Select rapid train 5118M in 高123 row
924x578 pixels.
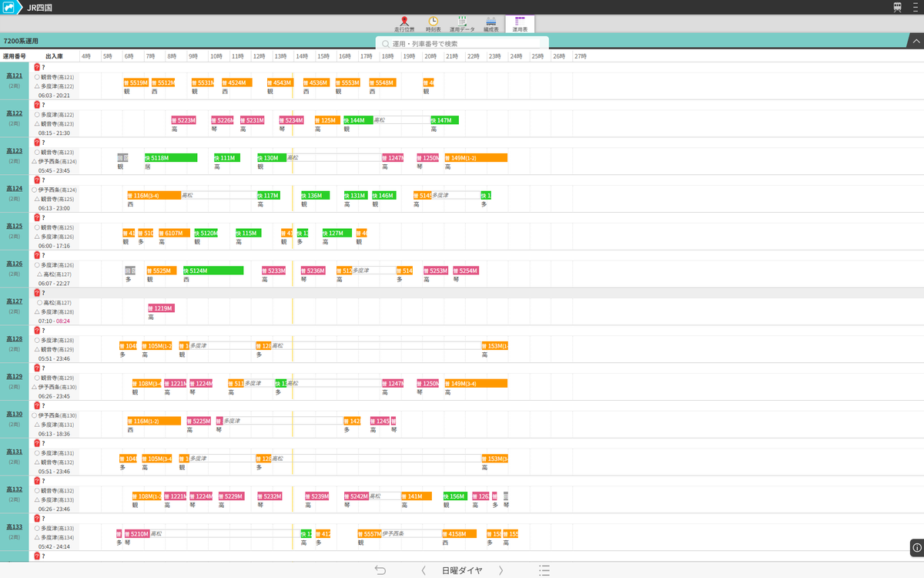tap(171, 158)
